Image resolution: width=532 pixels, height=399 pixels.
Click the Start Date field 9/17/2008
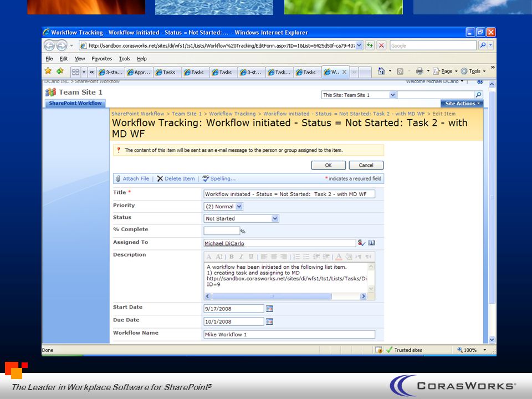(x=234, y=309)
